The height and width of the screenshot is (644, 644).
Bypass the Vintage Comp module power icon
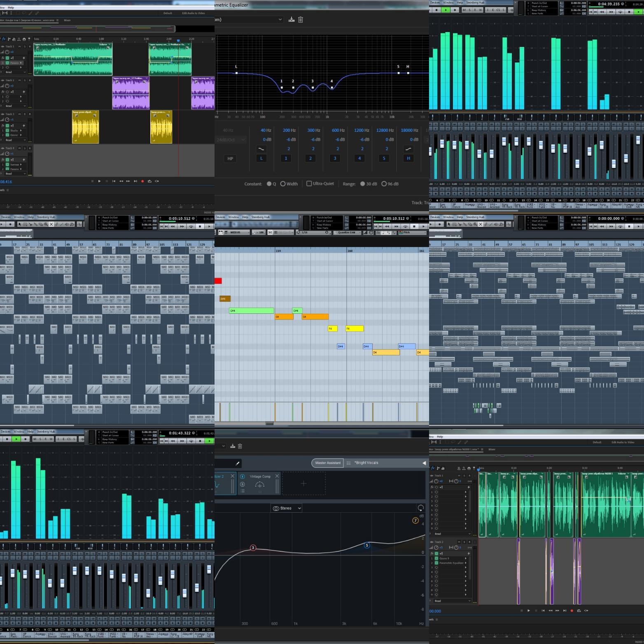pyautogui.click(x=243, y=476)
